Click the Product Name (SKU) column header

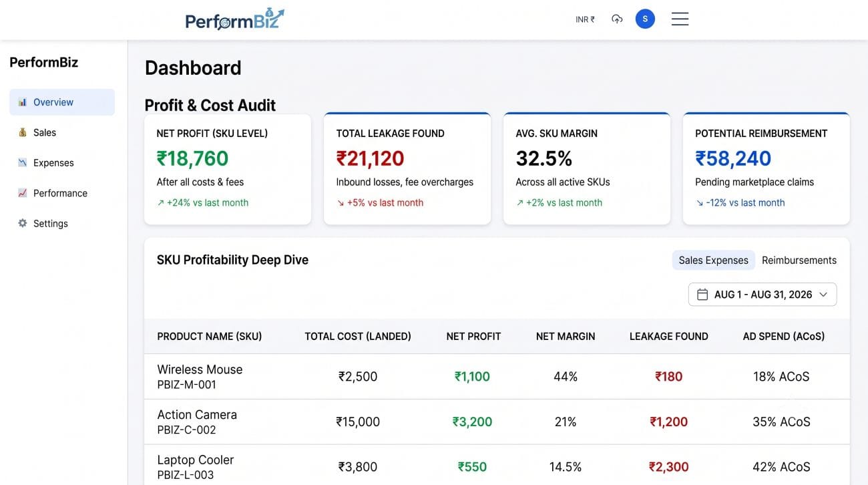tap(210, 336)
